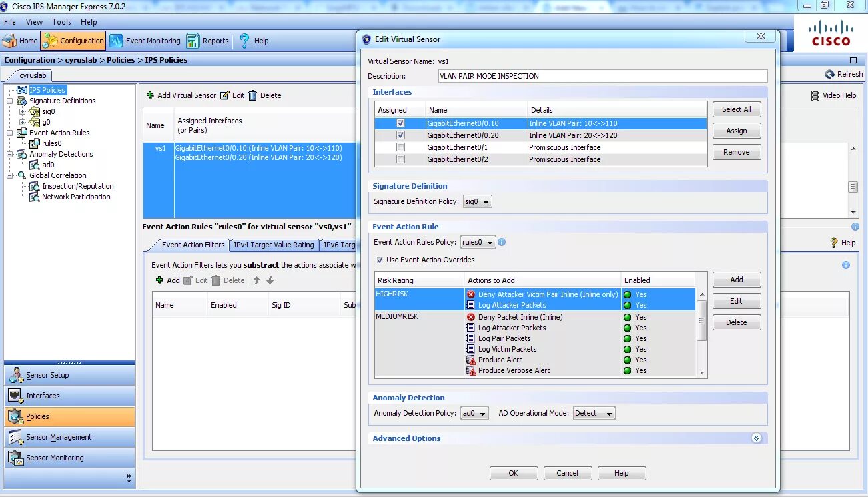This screenshot has width=868, height=497.
Task: Expand the navigation pane chevron at bottom
Action: tap(129, 478)
